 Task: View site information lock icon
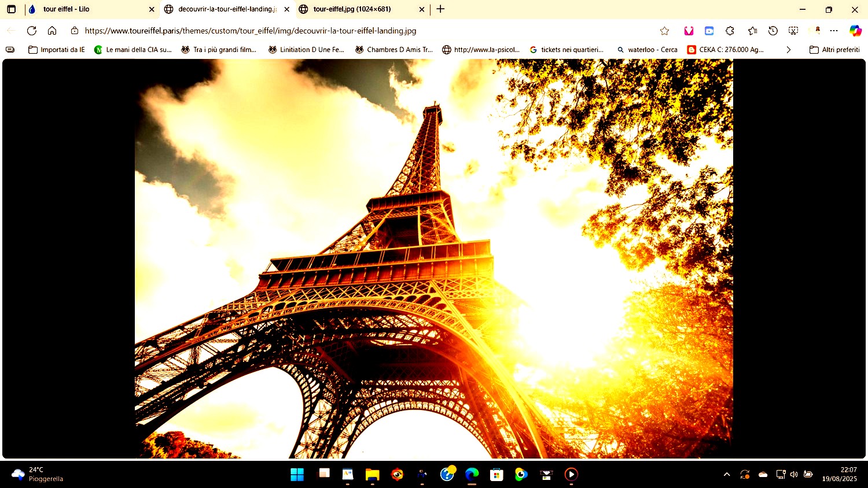[75, 31]
